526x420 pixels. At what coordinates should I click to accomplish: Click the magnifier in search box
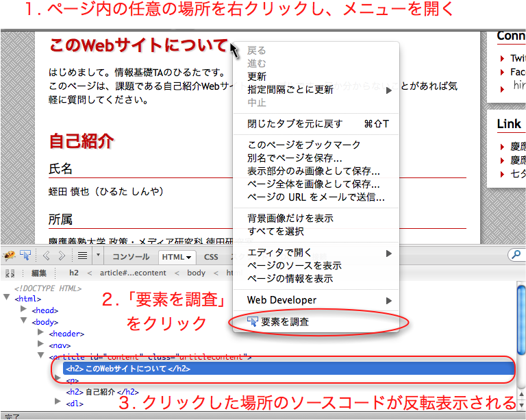516,256
